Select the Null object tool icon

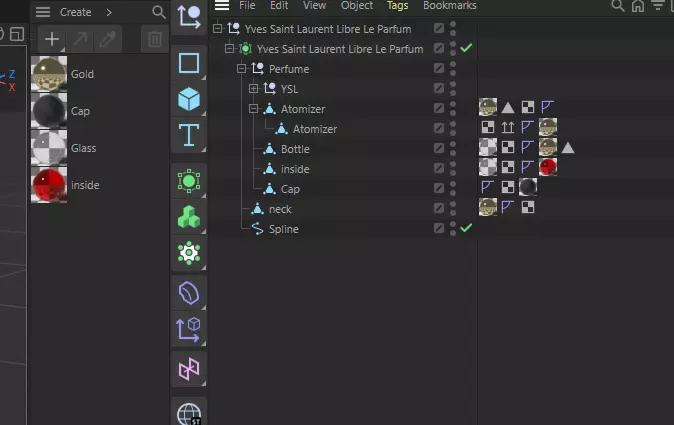(189, 17)
